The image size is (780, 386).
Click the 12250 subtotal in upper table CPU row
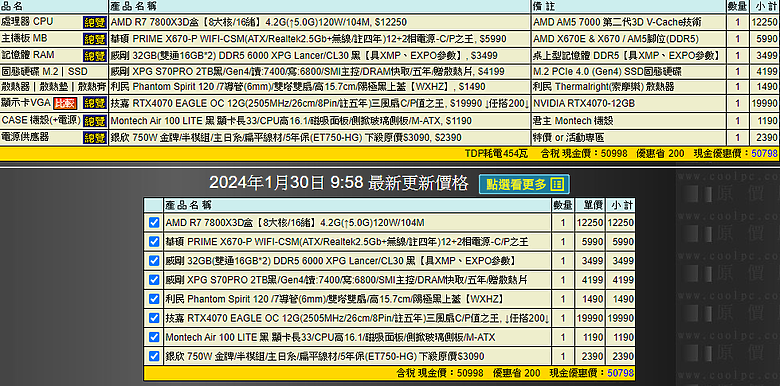(764, 22)
